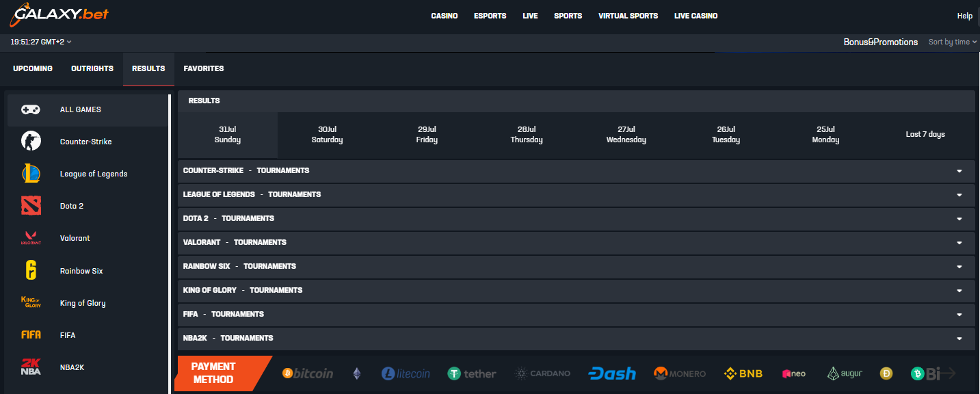Image resolution: width=980 pixels, height=394 pixels.
Task: Click the games sidebar vertical scrollbar
Action: pyautogui.click(x=170, y=244)
